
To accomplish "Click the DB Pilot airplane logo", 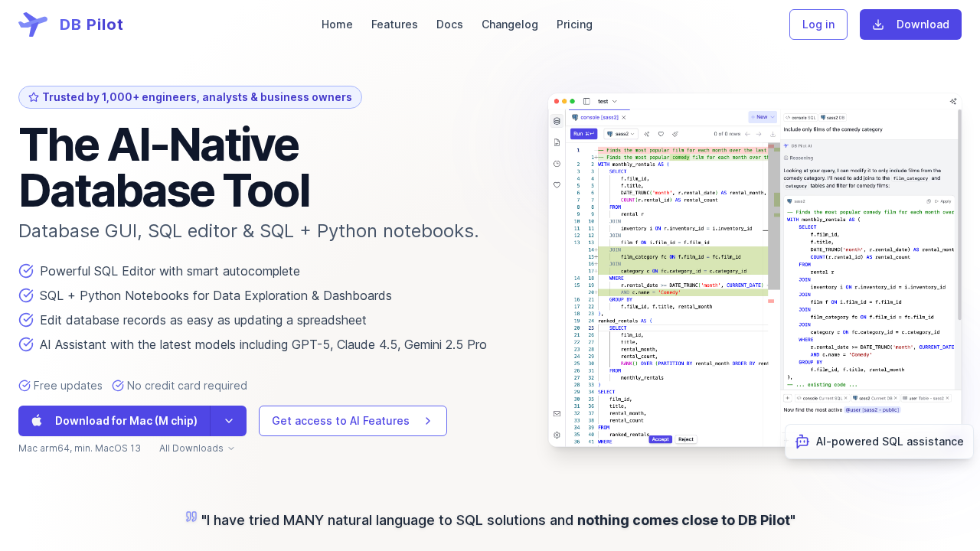I will tap(33, 24).
